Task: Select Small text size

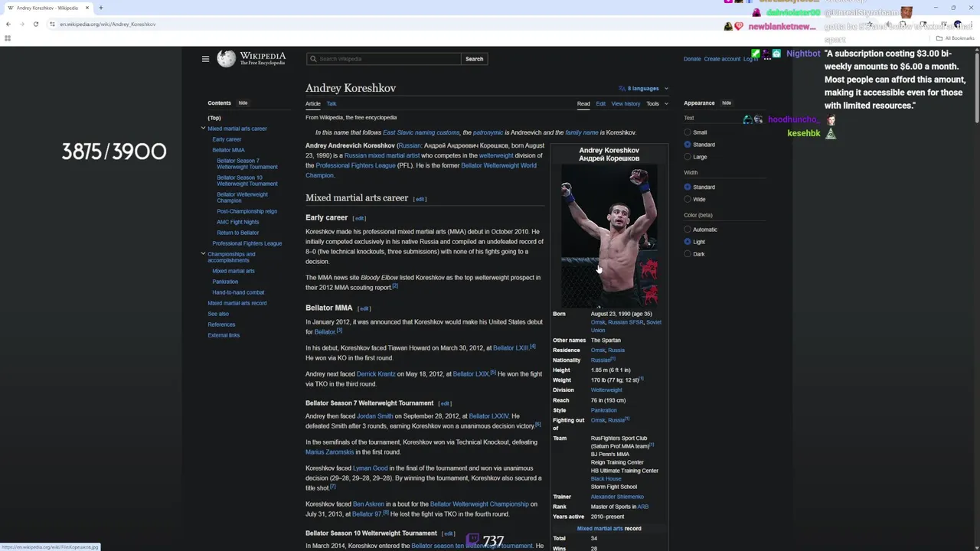Action: [x=688, y=132]
